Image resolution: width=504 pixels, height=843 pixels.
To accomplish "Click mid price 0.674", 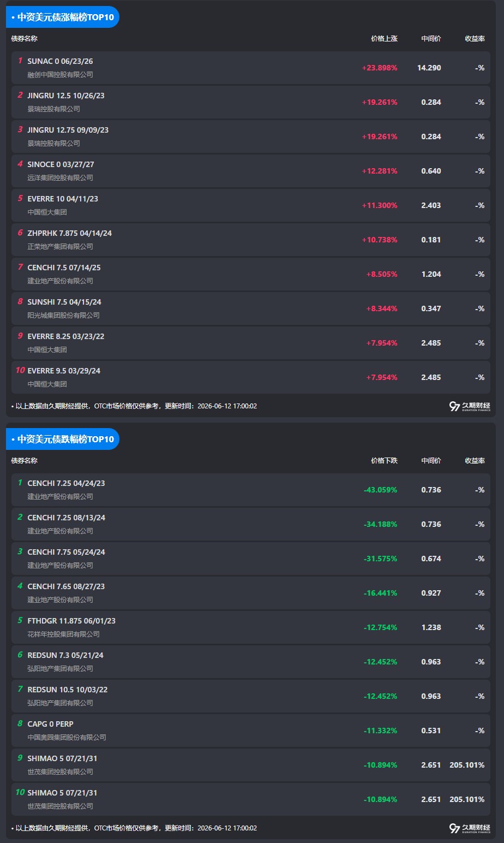I will coord(431,559).
